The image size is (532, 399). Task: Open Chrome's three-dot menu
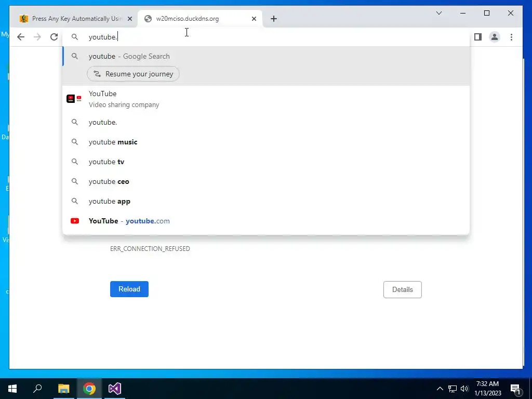(x=511, y=37)
